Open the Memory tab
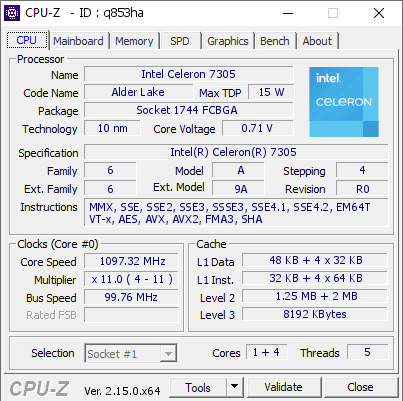Screen dimensions: 403x401 [134, 41]
